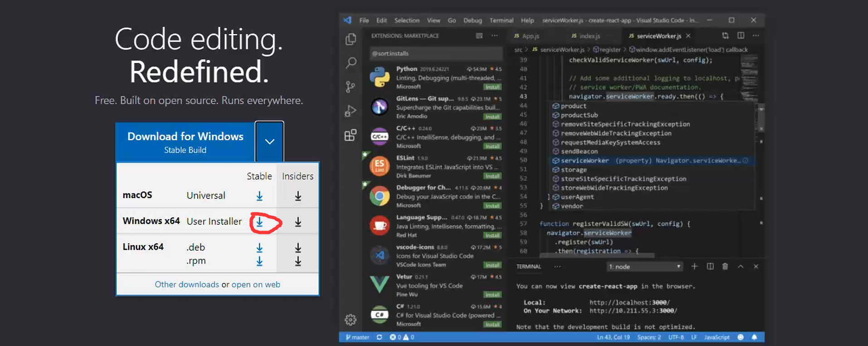The image size is (868, 346).
Task: Install the GitLens extension
Action: 492,117
